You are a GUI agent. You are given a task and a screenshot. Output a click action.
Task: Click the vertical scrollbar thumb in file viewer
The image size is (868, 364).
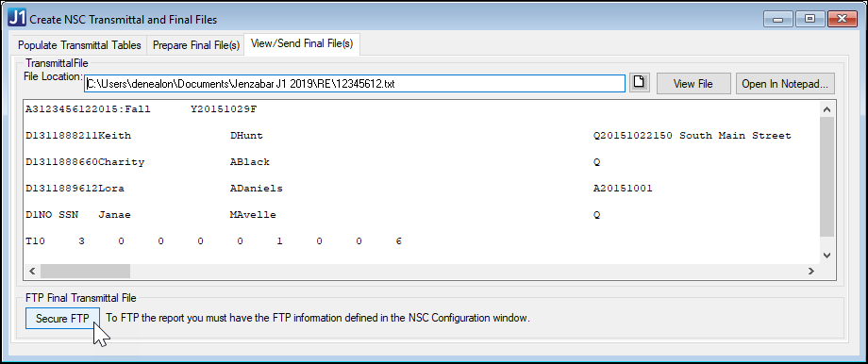pos(826,177)
